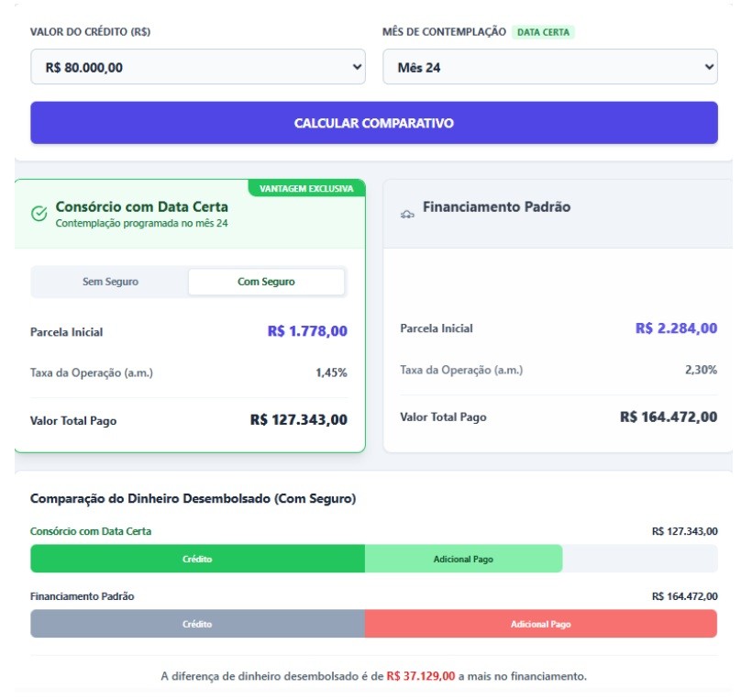Click the R$ 37.129,00 difference amount
This screenshot has height=700, width=752.
coord(421,676)
